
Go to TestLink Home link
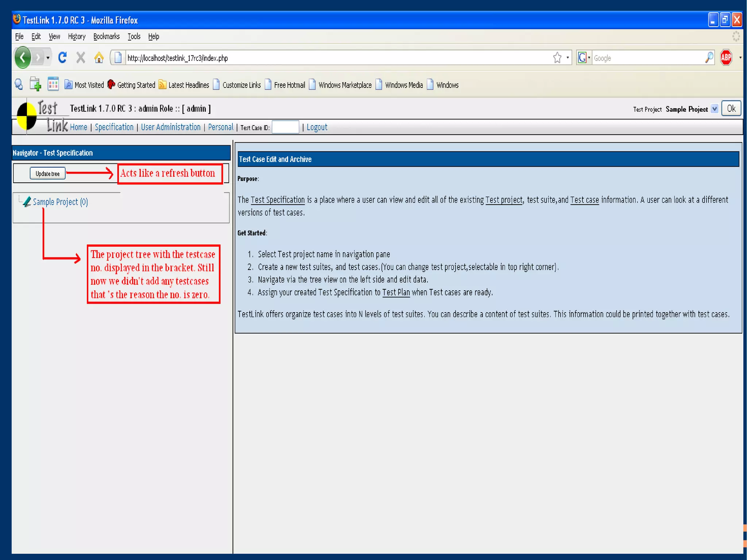point(78,127)
